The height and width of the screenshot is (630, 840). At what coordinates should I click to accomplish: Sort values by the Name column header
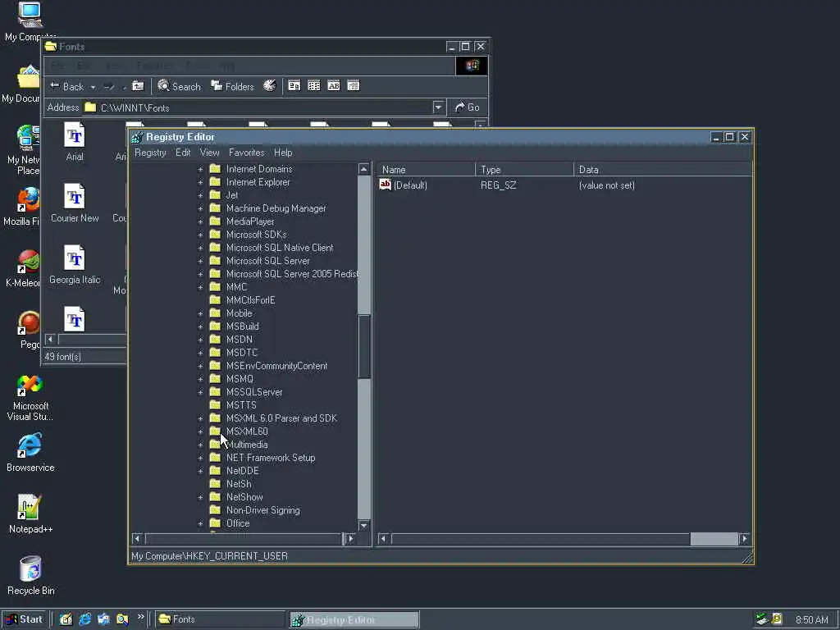(426, 169)
